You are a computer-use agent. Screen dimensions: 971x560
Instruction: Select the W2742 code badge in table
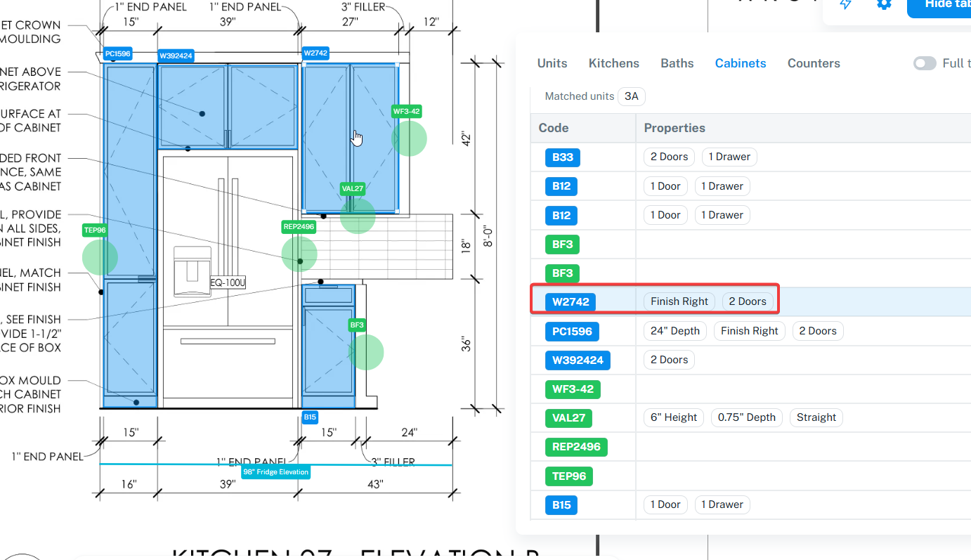570,302
